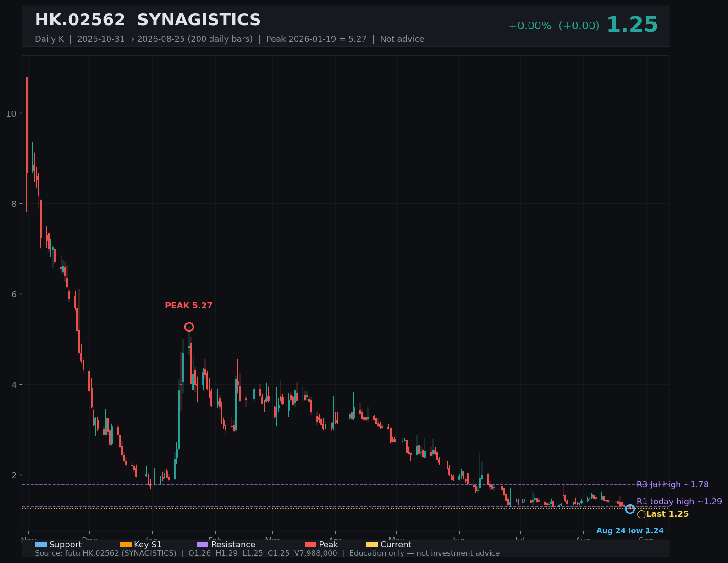Screen dimensions: 728x563
Task: Click the R3 Jul high ~1.78 label
Action: click(x=672, y=485)
